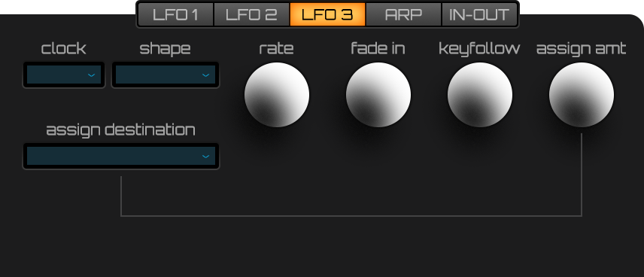The width and height of the screenshot is (644, 277).
Task: Open the assign destination dropdown
Action: point(120,156)
